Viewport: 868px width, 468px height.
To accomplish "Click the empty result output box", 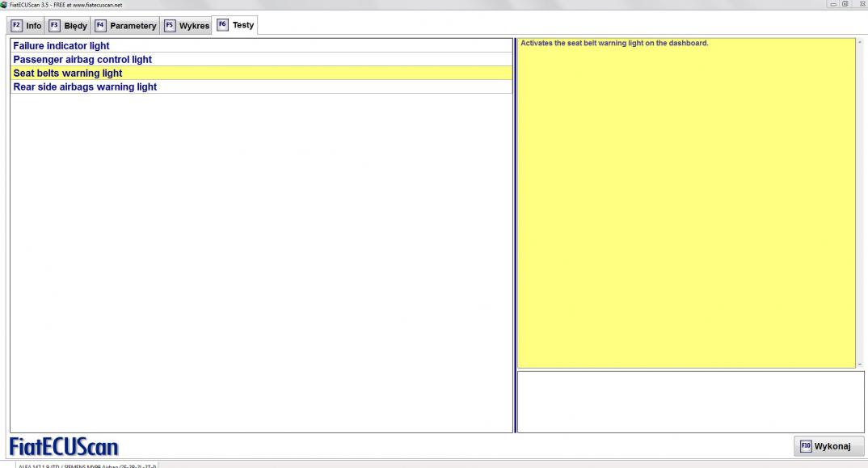I will (x=691, y=402).
